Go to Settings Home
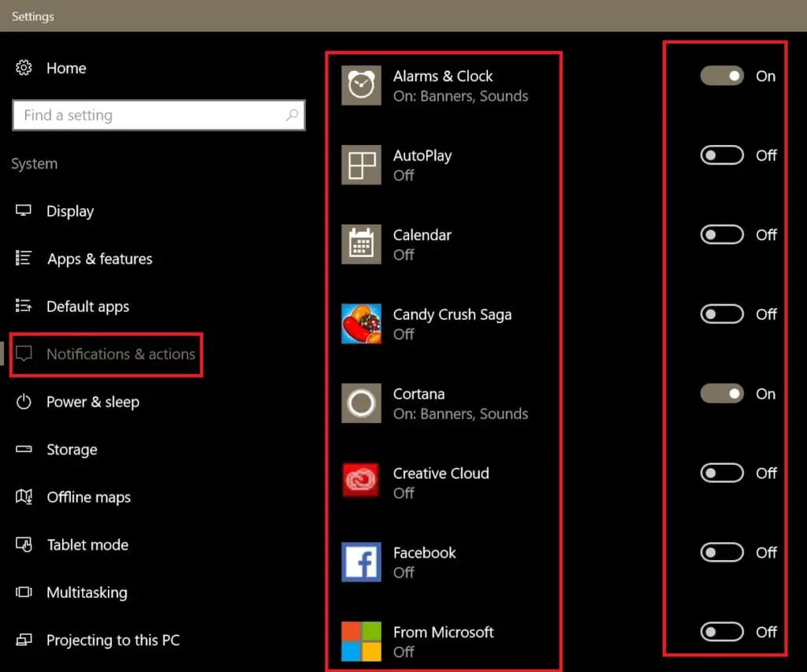 click(66, 68)
